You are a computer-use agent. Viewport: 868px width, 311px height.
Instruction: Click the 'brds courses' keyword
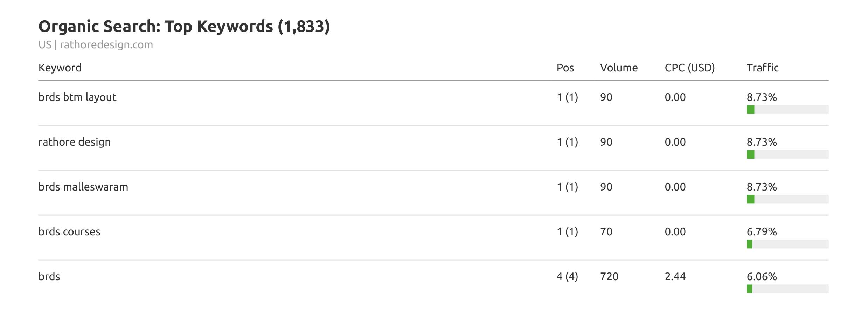[x=69, y=231]
